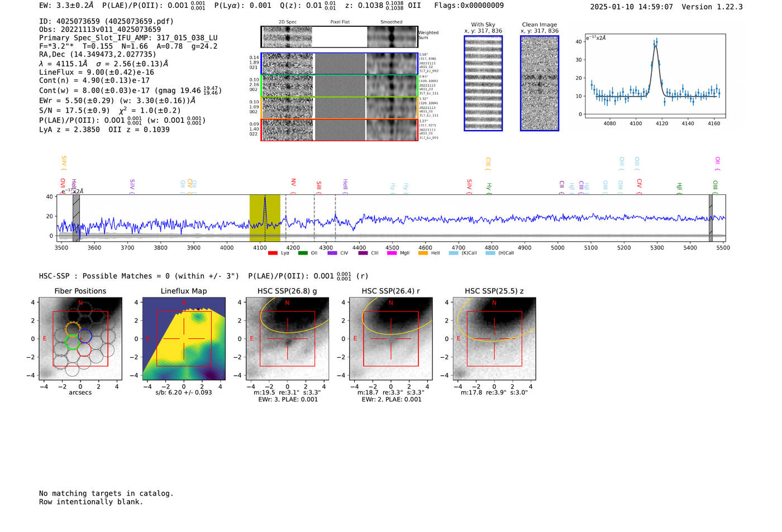This screenshot has width=782, height=532.
Task: Click the Gaussian emission line fit plot
Action: pos(655,76)
